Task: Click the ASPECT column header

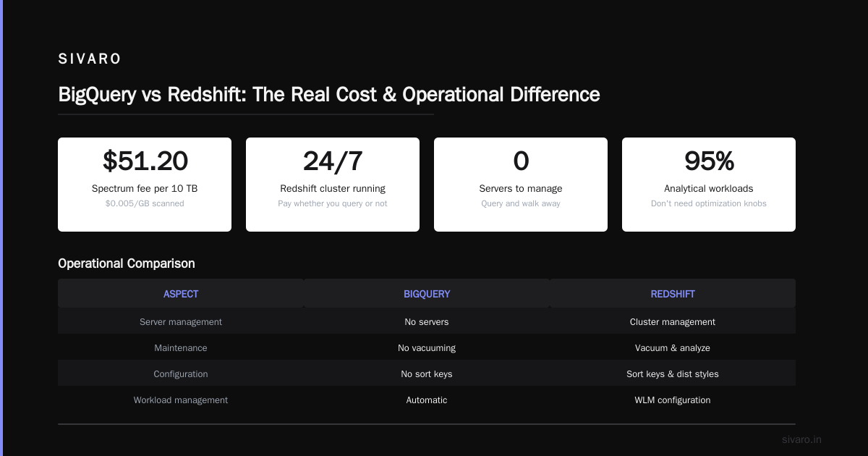Action: [181, 294]
